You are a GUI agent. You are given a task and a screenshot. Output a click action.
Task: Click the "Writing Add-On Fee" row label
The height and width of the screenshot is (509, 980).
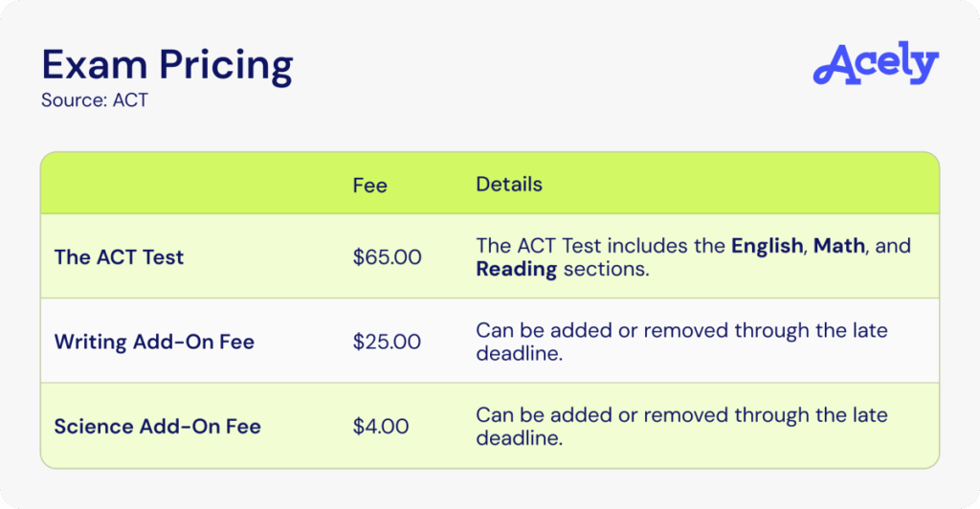pyautogui.click(x=154, y=342)
